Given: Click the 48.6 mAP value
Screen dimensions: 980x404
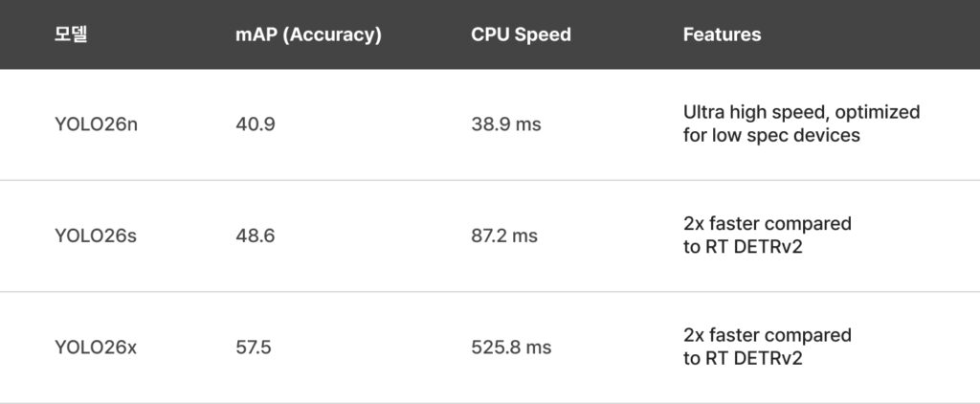Looking at the screenshot, I should tap(256, 236).
